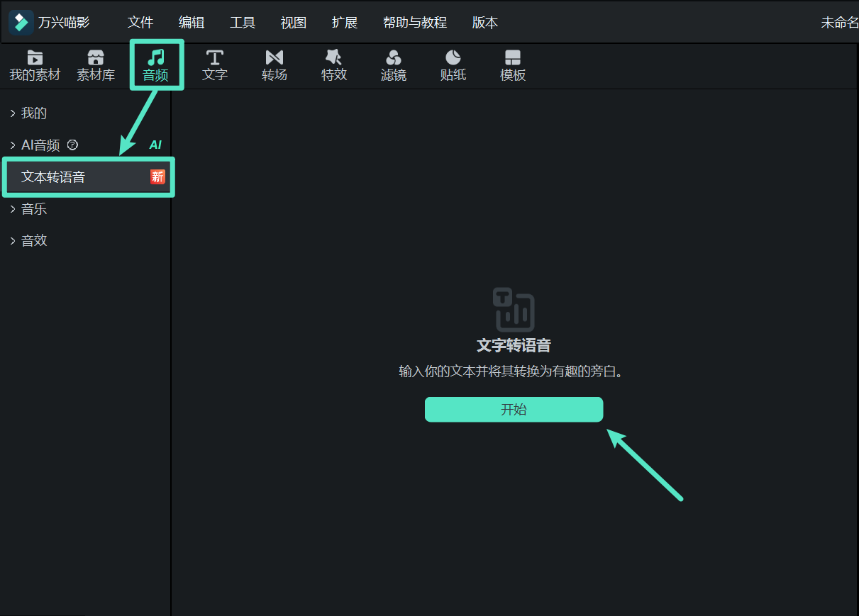Open the 视图 menu
The image size is (859, 616).
click(294, 23)
